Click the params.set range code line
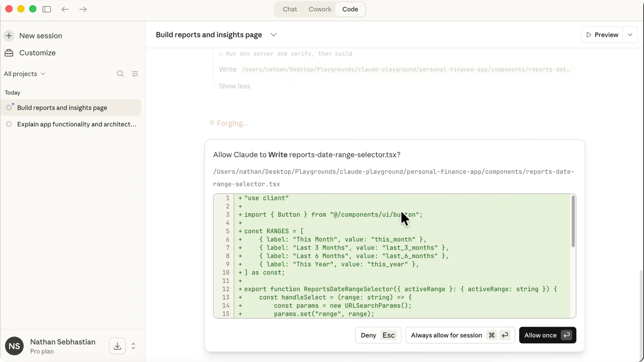The width and height of the screenshot is (644, 362). tap(324, 314)
